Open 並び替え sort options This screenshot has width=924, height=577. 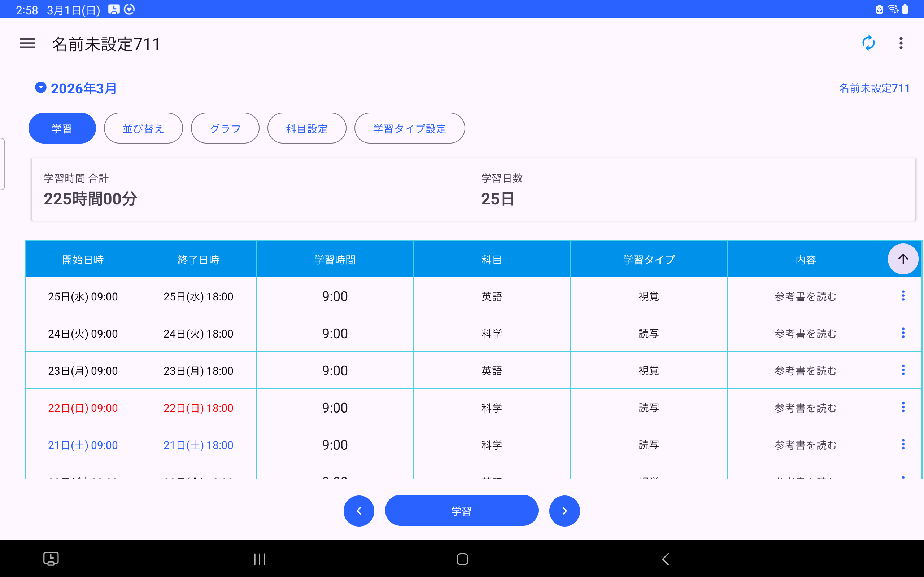[x=143, y=128]
